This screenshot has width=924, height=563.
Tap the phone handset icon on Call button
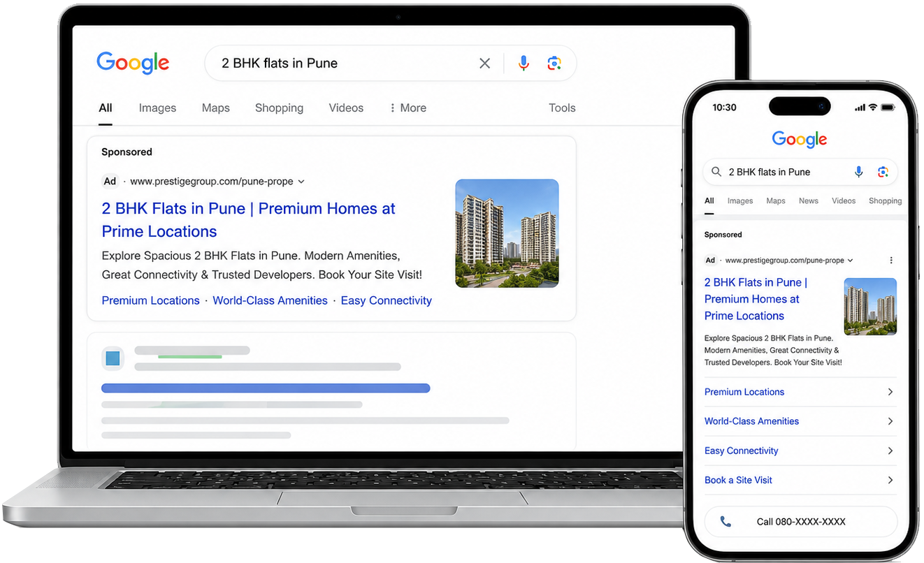726,522
